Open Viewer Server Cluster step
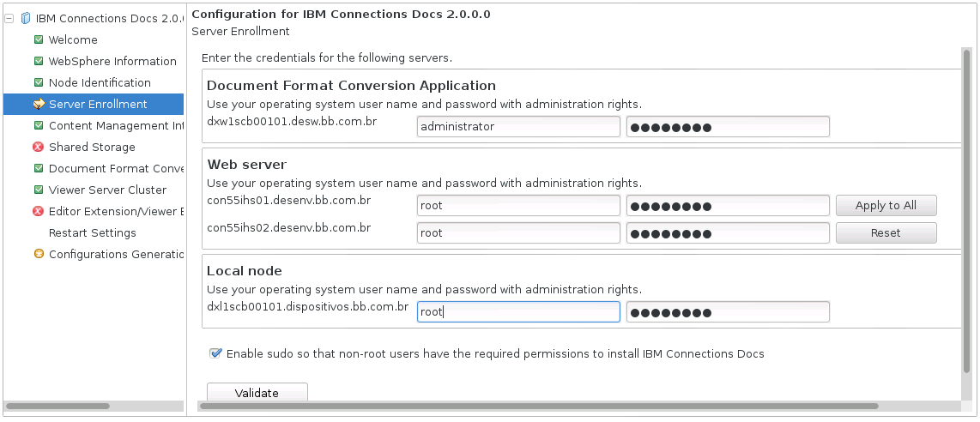This screenshot has height=422, width=980. pos(107,190)
